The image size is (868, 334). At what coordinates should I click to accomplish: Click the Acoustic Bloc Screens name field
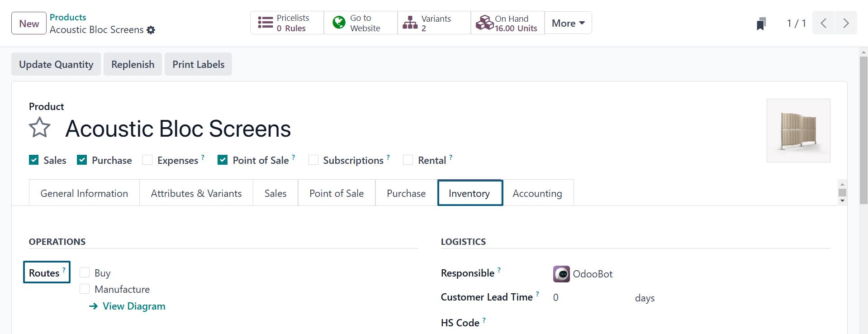pos(178,129)
